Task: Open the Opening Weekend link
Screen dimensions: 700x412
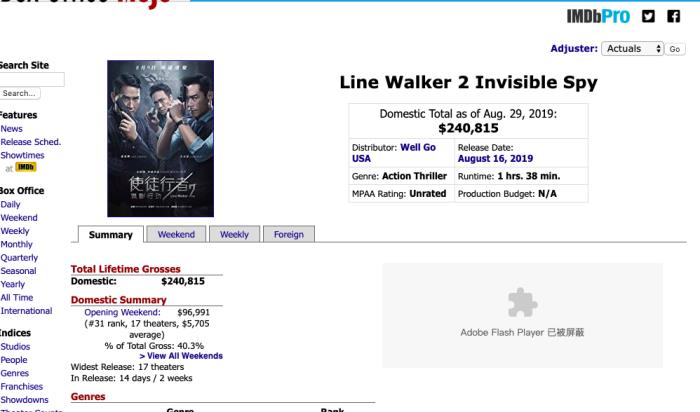Action: [122, 312]
